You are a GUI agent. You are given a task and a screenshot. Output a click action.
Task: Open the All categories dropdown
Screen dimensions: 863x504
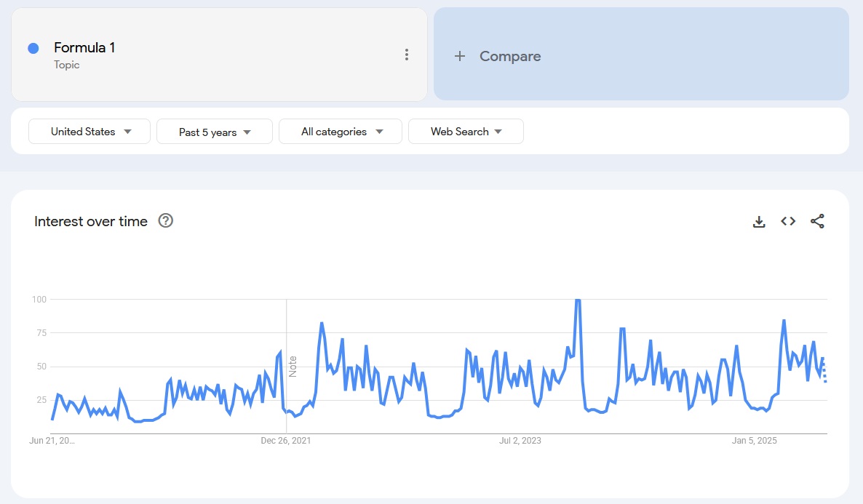pos(340,132)
